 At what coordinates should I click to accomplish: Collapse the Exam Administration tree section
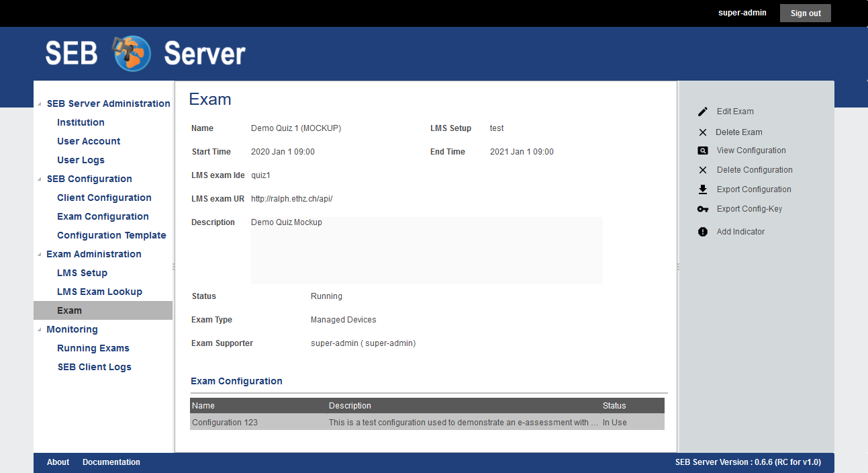click(40, 254)
